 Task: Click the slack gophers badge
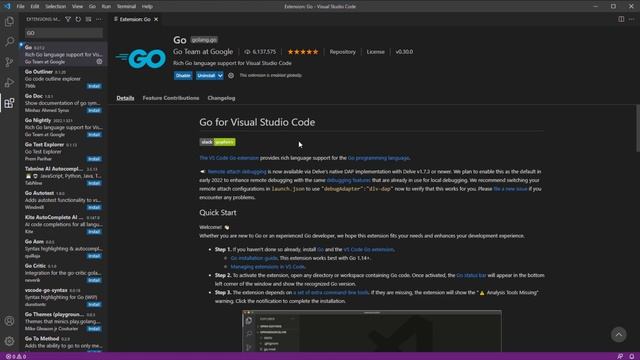click(x=218, y=142)
